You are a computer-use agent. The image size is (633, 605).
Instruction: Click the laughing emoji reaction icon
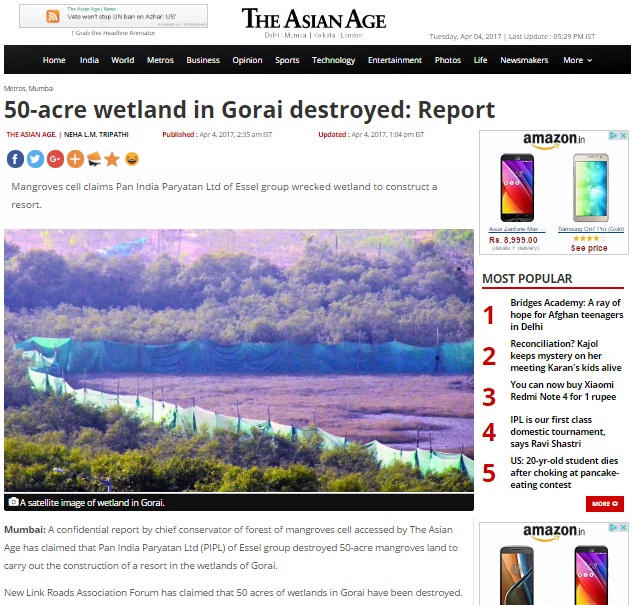[x=132, y=159]
